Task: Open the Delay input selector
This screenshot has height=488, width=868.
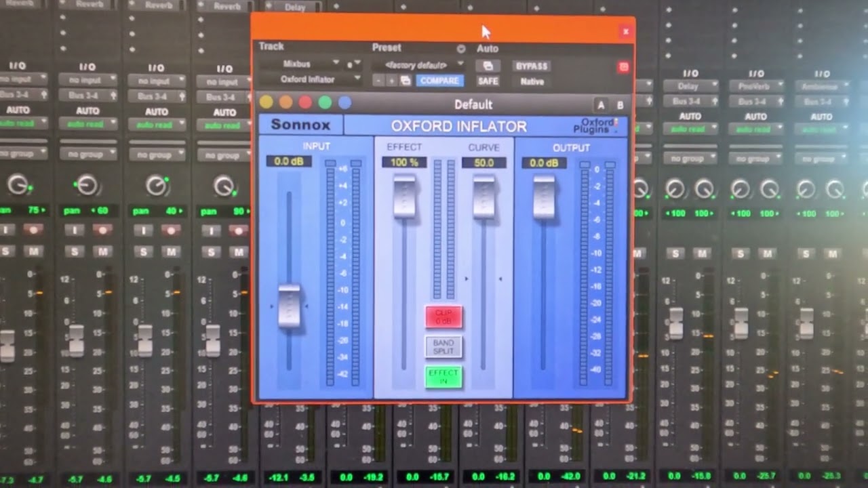Action: 690,86
